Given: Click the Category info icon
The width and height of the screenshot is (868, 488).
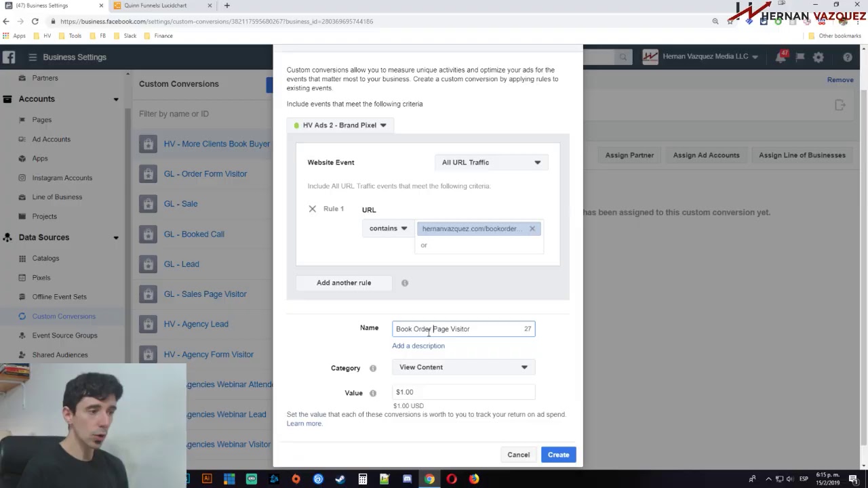Looking at the screenshot, I should click(x=372, y=368).
